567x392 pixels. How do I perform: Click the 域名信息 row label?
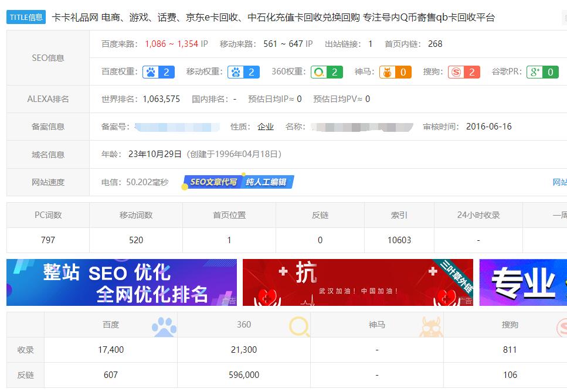(48, 155)
